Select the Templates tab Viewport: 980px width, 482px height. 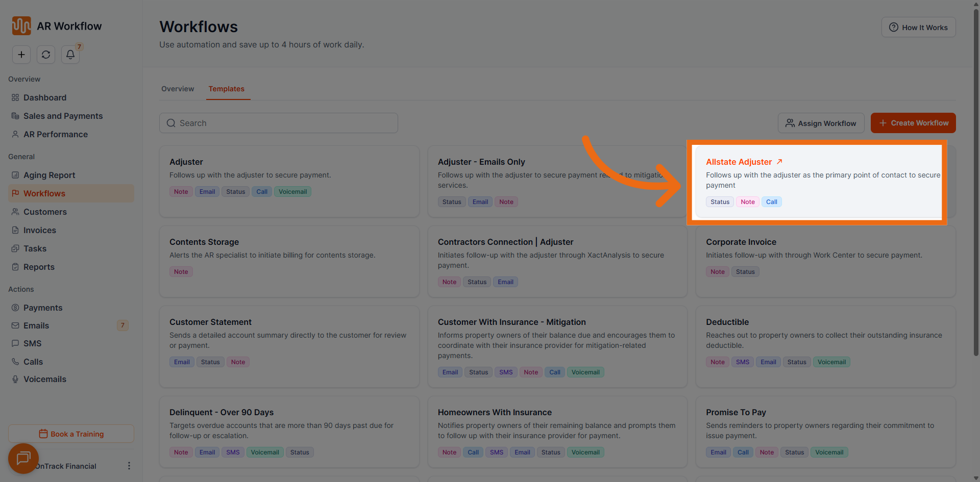tap(226, 89)
